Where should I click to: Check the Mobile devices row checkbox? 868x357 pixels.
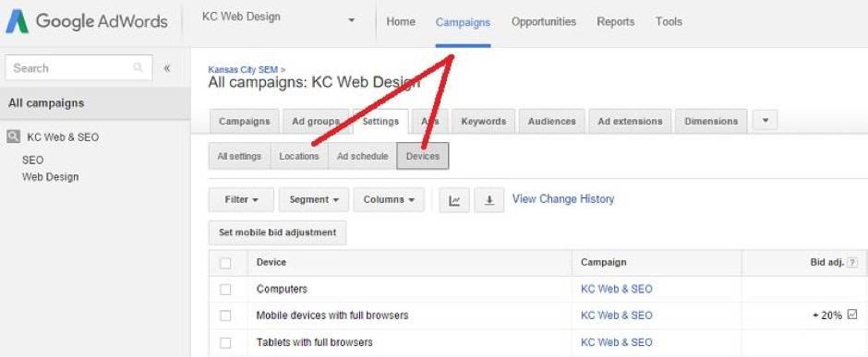point(225,315)
